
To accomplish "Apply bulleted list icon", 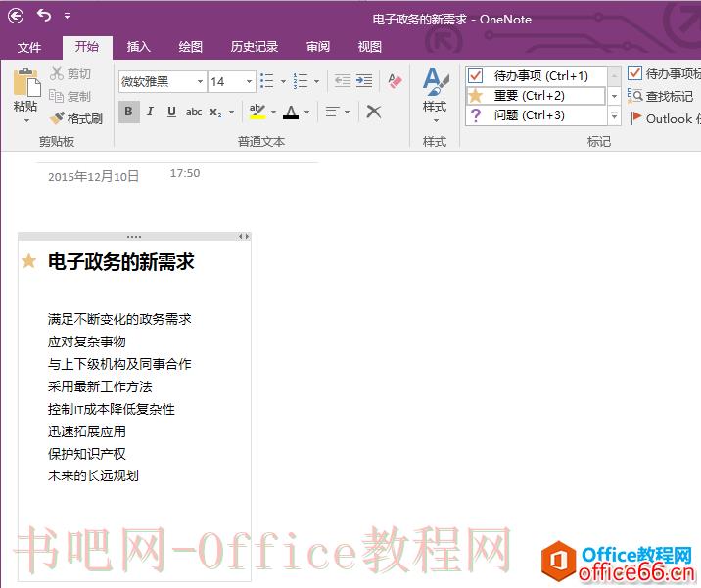I will pos(267,81).
